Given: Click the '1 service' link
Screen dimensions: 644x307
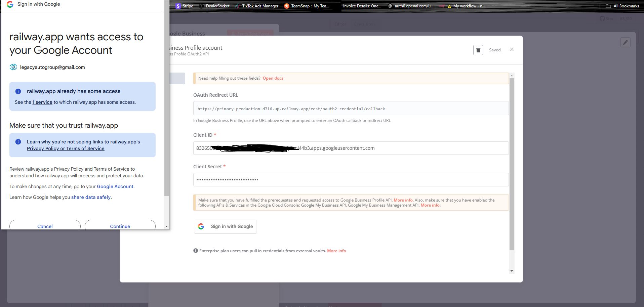Looking at the screenshot, I should [42, 102].
